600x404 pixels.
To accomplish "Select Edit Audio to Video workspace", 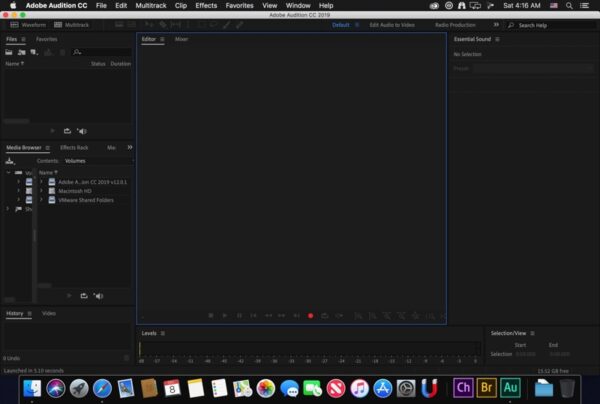I will pos(392,25).
